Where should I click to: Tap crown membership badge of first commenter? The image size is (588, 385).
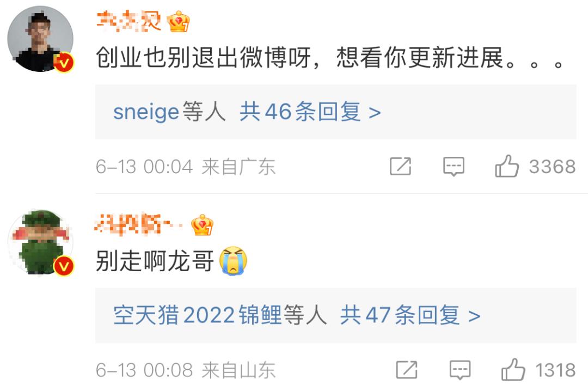178,22
